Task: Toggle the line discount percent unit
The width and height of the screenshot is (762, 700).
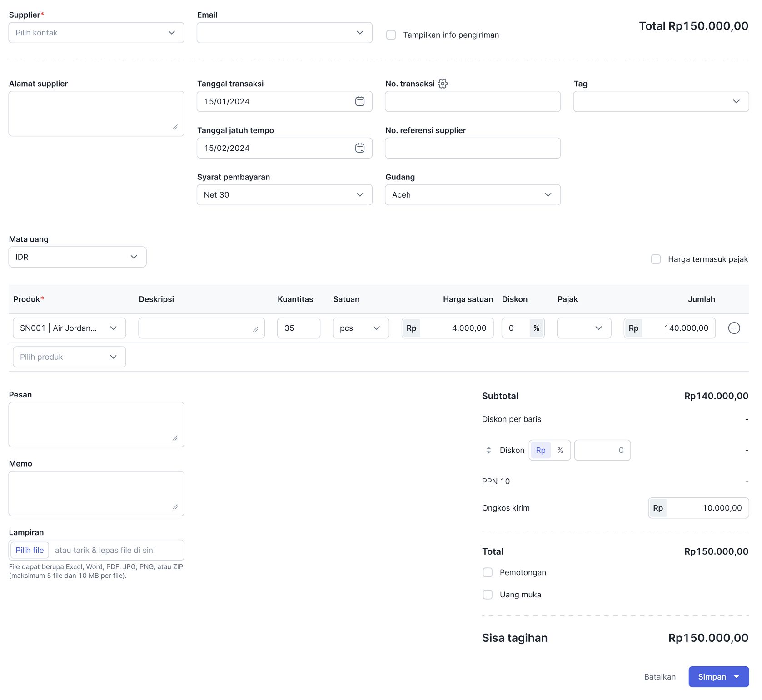Action: tap(537, 328)
